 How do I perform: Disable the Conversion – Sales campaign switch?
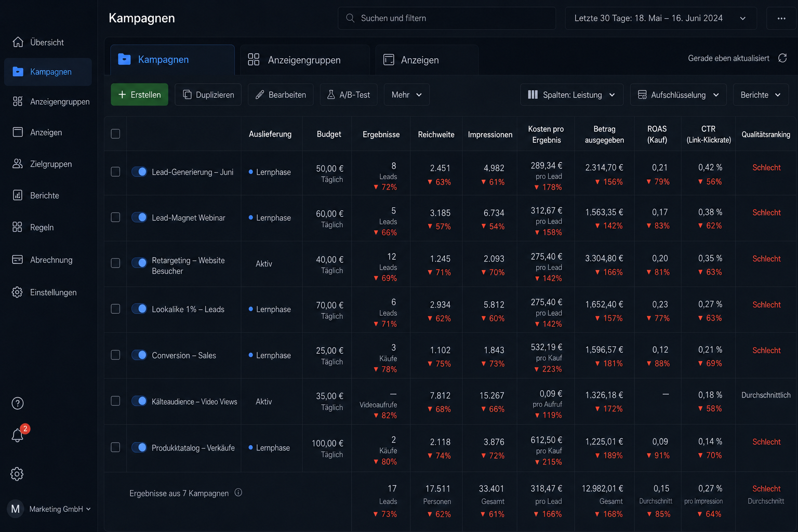tap(139, 355)
